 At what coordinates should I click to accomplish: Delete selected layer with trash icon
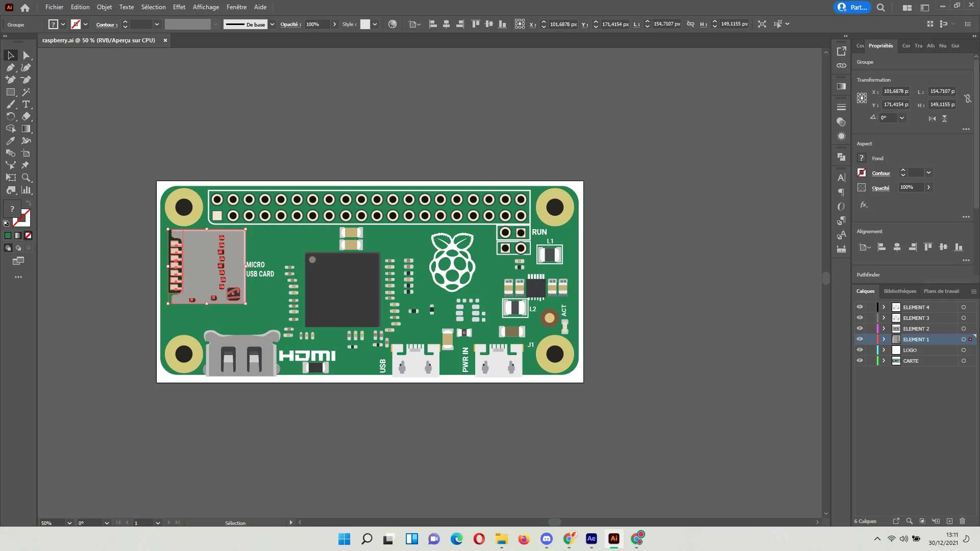point(962,521)
